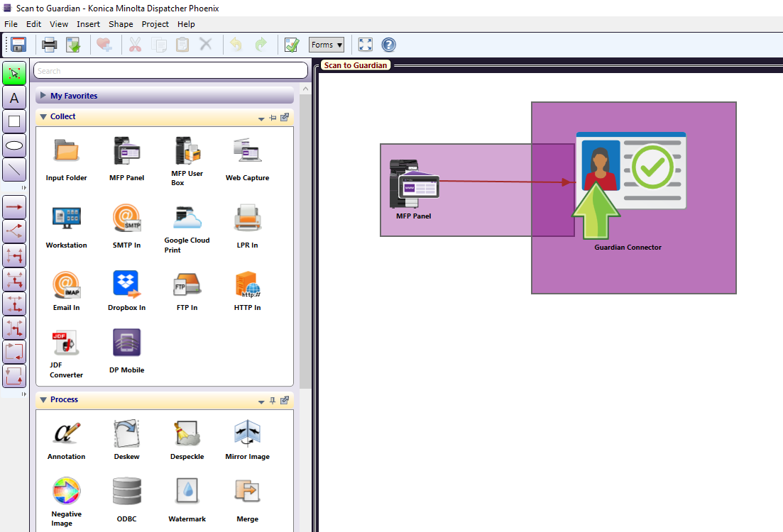
Task: Select the Line drawing tool
Action: tap(14, 170)
